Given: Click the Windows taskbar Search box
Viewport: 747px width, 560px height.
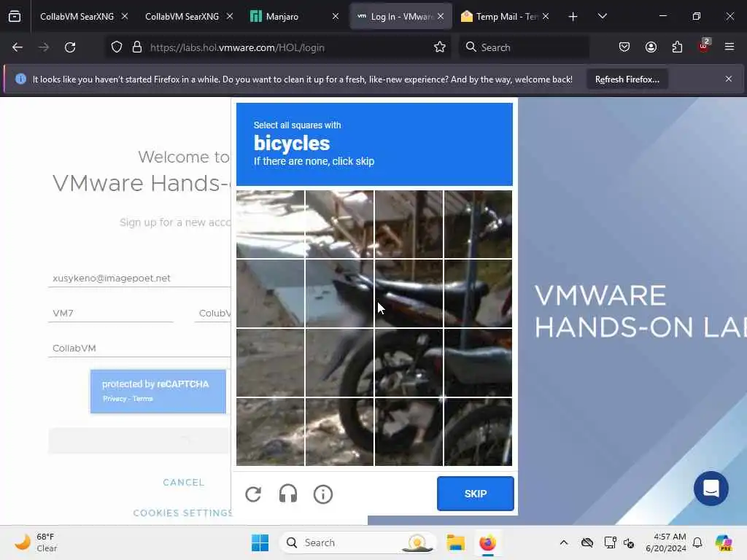Looking at the screenshot, I should (x=357, y=542).
